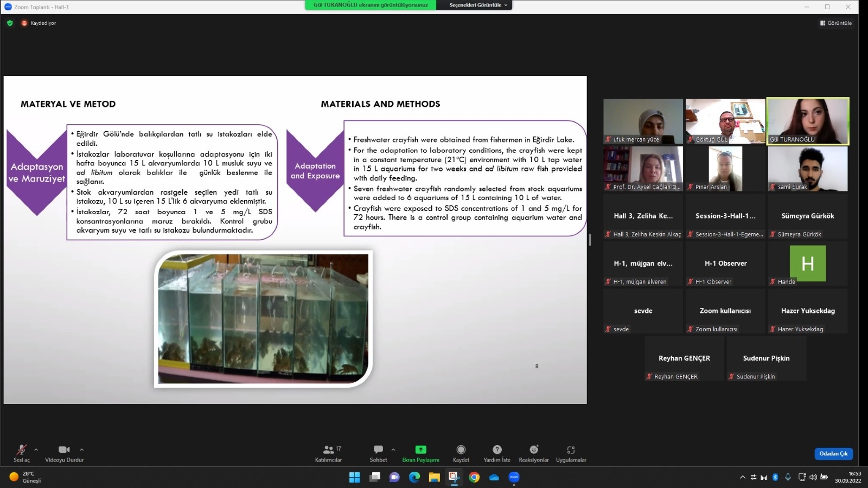Click the Bluetooth tray icon

pyautogui.click(x=775, y=477)
